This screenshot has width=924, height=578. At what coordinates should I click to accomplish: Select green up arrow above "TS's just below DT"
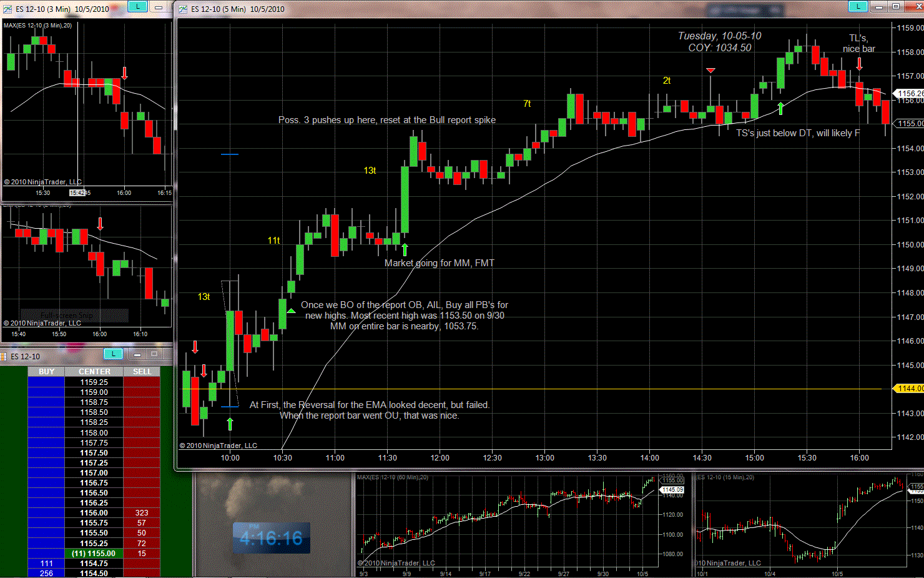tap(780, 109)
